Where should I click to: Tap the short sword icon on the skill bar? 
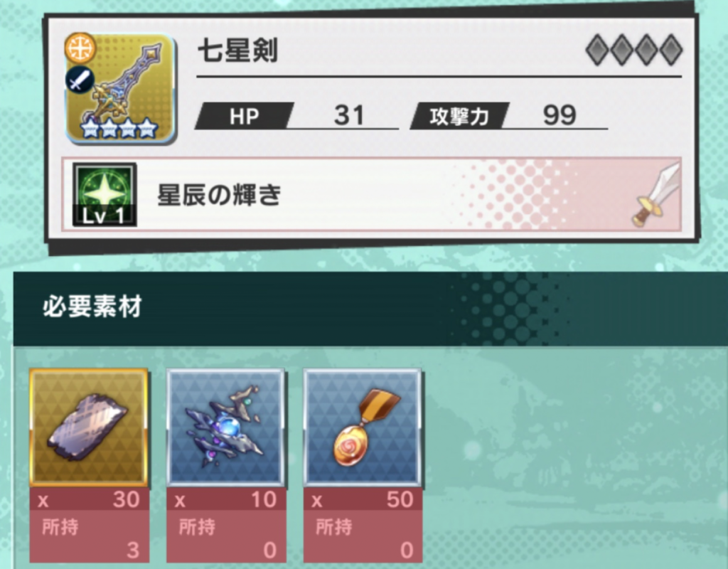656,195
